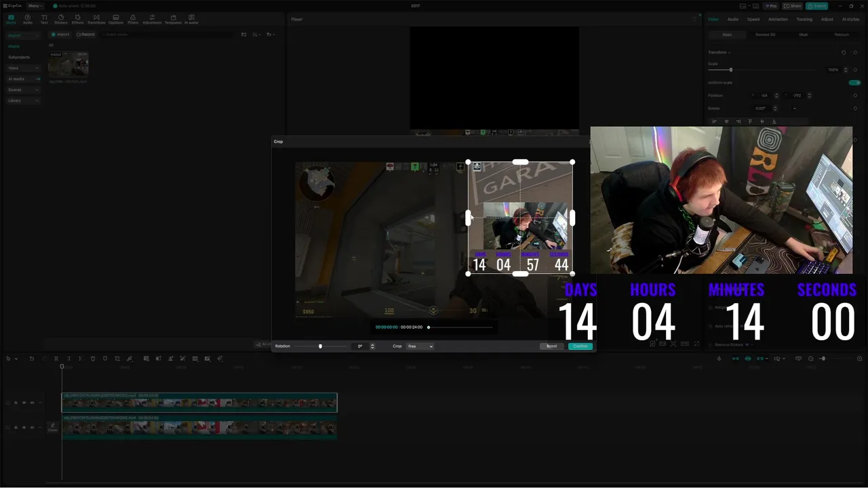Open the media sort options dropdown

[x=257, y=35]
